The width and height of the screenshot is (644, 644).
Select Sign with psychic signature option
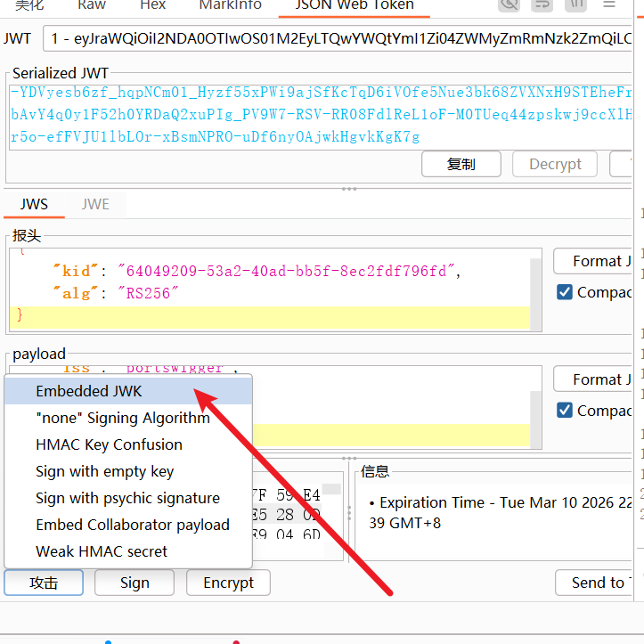127,498
